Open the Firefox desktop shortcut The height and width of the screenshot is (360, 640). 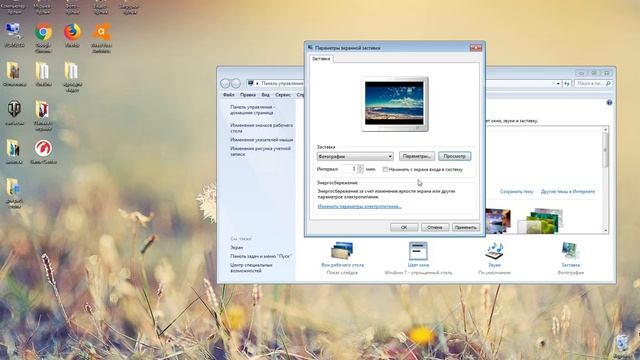72,32
